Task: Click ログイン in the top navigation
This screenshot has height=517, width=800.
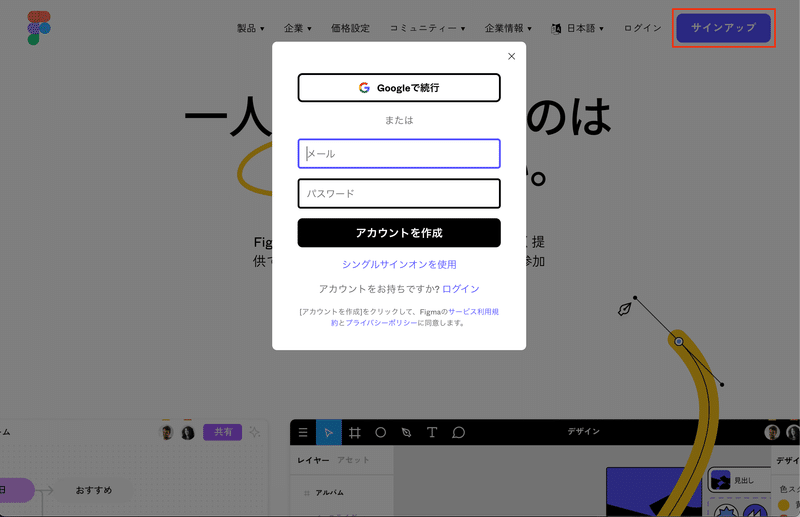Action: (642, 28)
